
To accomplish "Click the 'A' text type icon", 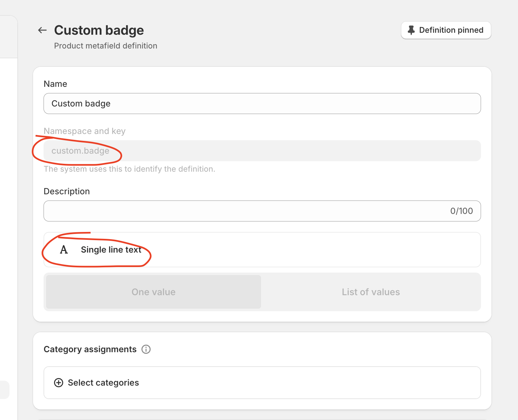I will click(64, 250).
